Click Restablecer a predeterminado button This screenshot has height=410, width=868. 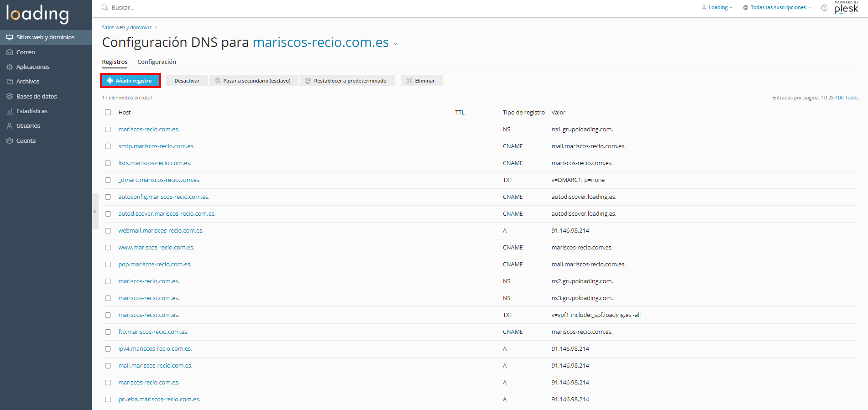[x=347, y=81]
